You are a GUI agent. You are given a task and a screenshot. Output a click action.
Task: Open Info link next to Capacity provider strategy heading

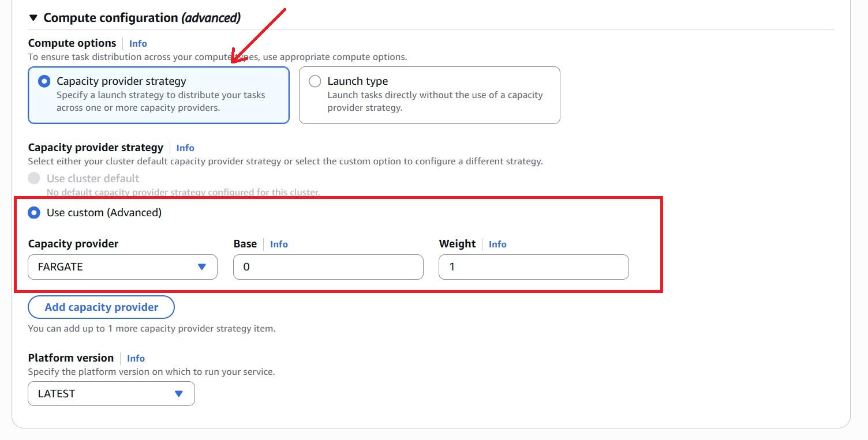[x=185, y=148]
